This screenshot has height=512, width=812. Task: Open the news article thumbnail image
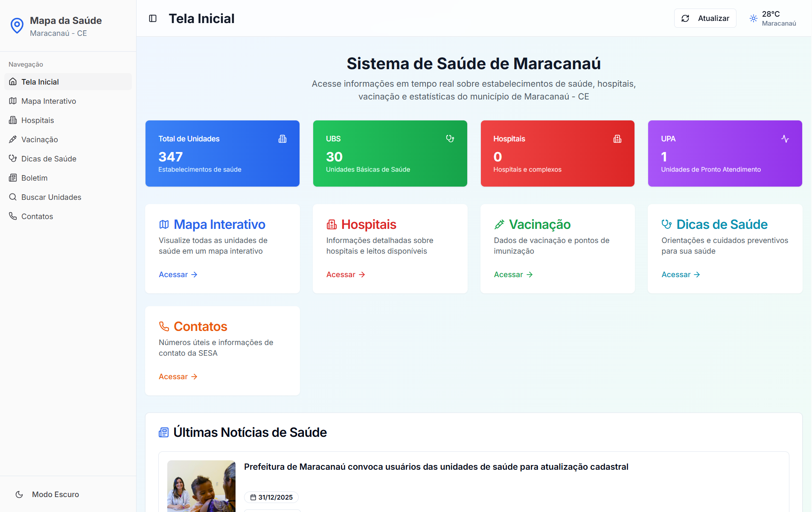pyautogui.click(x=201, y=486)
